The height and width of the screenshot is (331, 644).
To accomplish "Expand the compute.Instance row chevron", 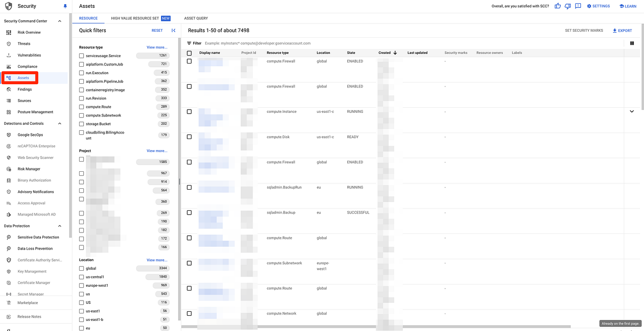I will [632, 111].
